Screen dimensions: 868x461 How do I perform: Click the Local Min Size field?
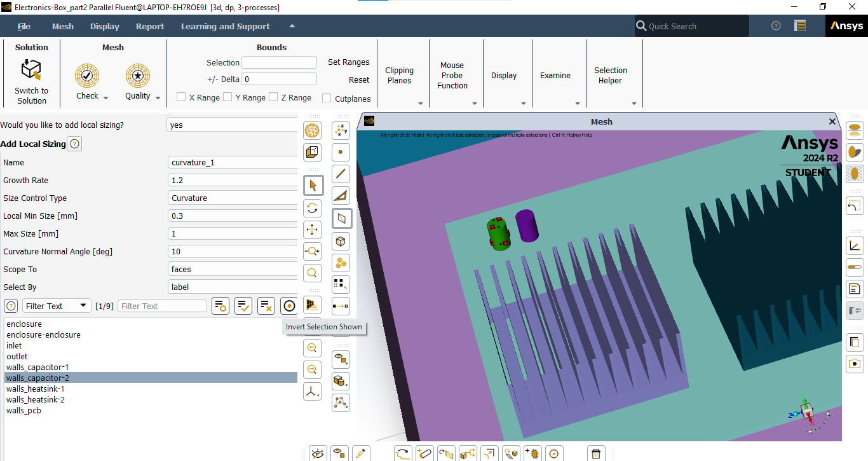(x=233, y=216)
